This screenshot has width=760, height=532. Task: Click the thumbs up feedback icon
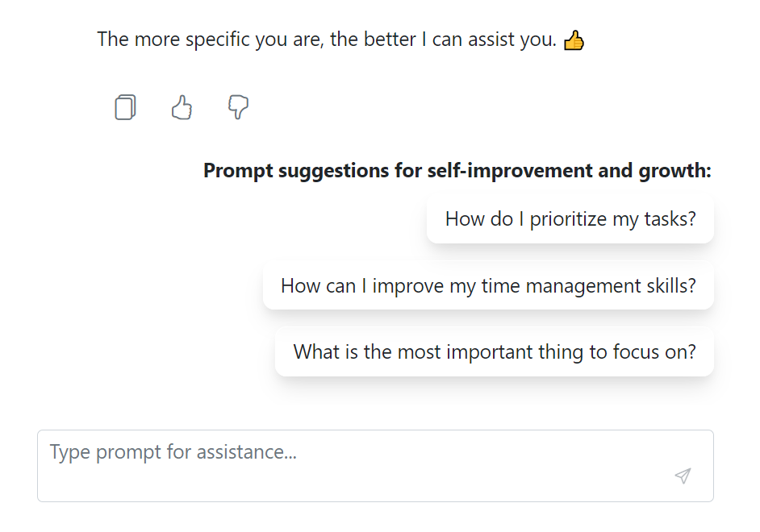coord(181,107)
